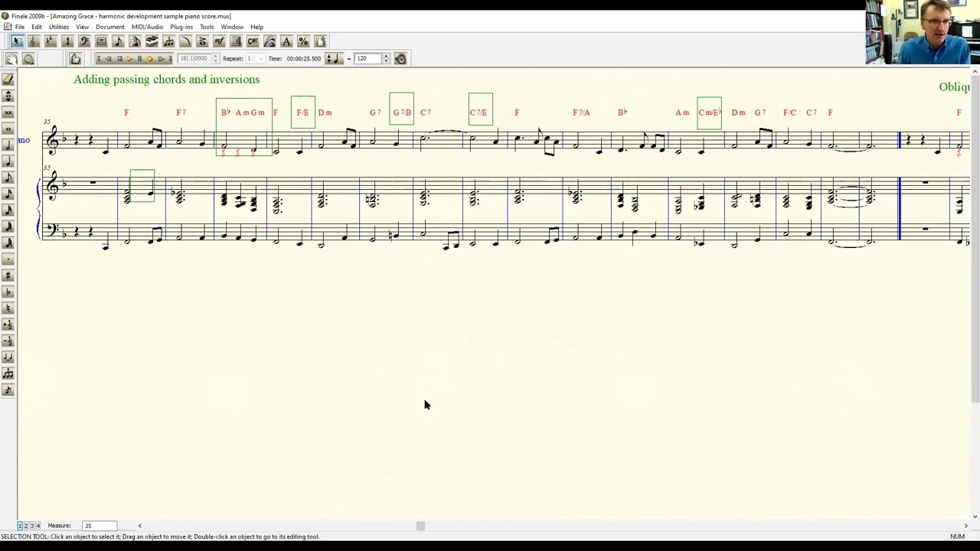The width and height of the screenshot is (980, 551).
Task: Select the HyperScribe keyboard tool
Action: click(152, 41)
